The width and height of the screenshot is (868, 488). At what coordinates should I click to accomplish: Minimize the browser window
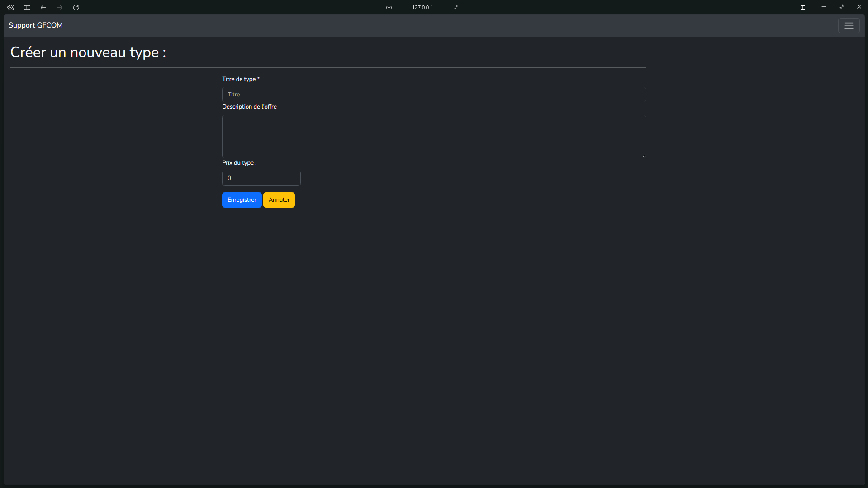(x=824, y=7)
